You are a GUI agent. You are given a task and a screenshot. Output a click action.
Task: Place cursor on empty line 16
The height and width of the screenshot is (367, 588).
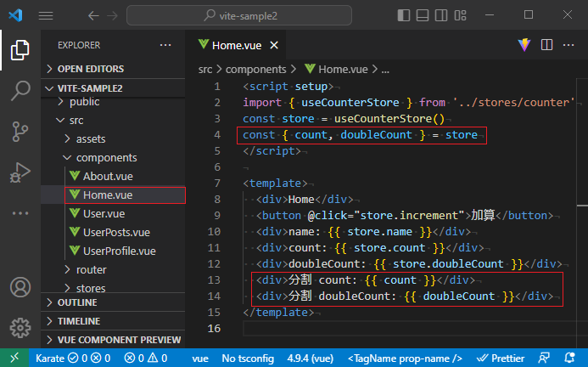(x=409, y=329)
